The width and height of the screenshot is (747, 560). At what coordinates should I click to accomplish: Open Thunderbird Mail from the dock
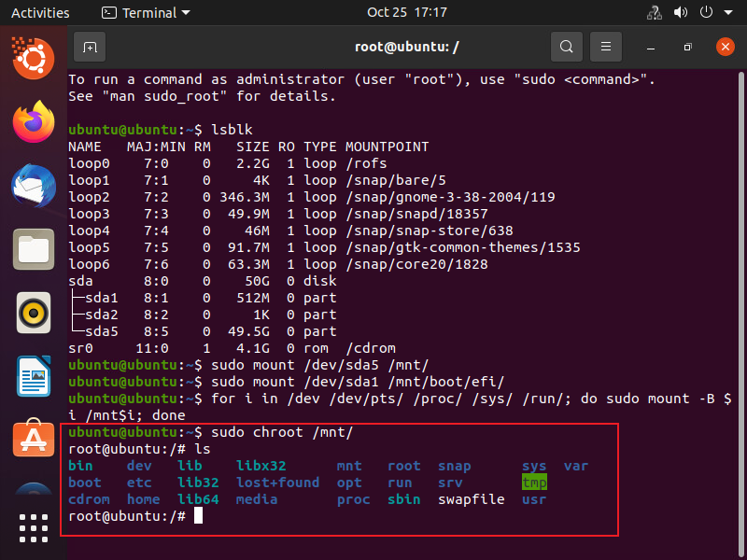(34, 186)
